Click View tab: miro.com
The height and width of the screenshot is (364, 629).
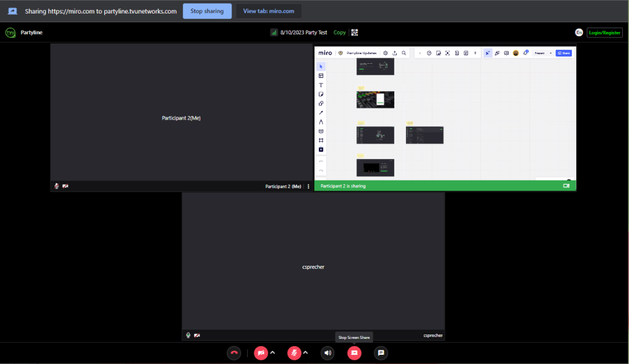pyautogui.click(x=268, y=11)
